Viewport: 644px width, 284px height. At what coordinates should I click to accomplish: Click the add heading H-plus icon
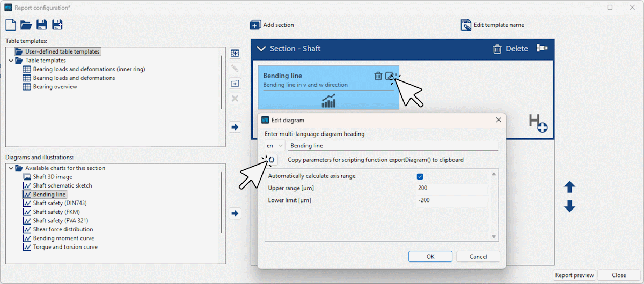coord(538,123)
